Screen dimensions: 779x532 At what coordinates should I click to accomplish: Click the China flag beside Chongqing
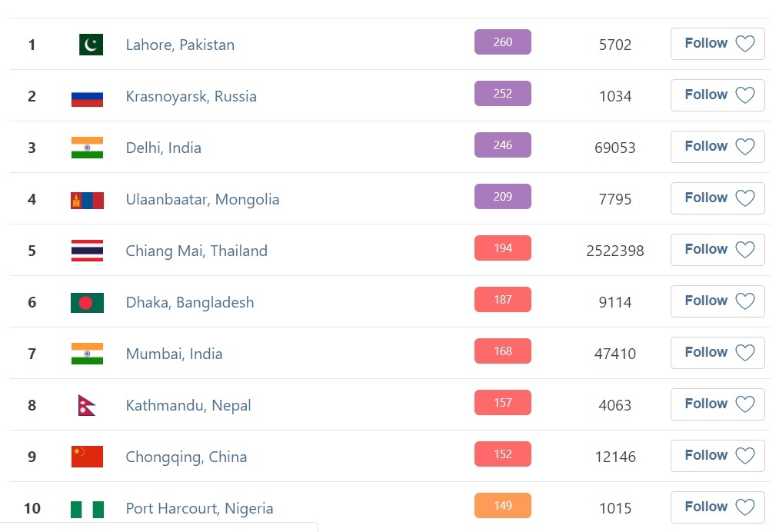(87, 457)
